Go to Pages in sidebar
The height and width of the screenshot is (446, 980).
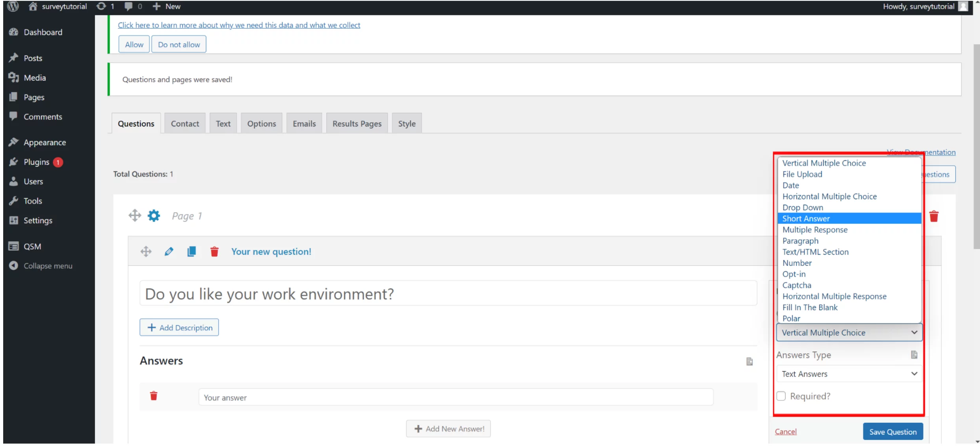34,97
